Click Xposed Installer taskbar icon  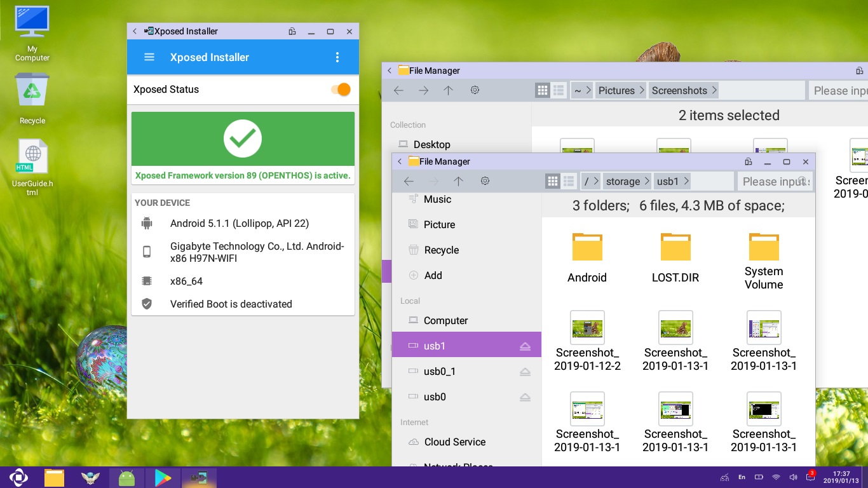tap(200, 477)
